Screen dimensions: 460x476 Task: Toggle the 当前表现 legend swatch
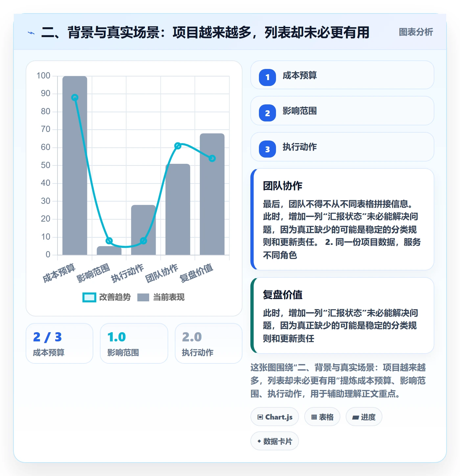click(143, 297)
